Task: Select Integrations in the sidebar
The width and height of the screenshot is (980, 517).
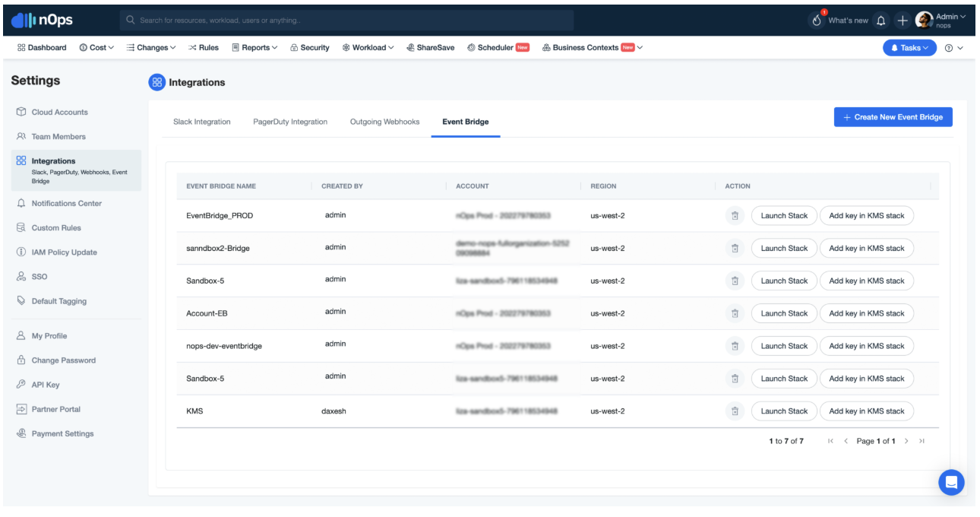Action: click(76, 170)
